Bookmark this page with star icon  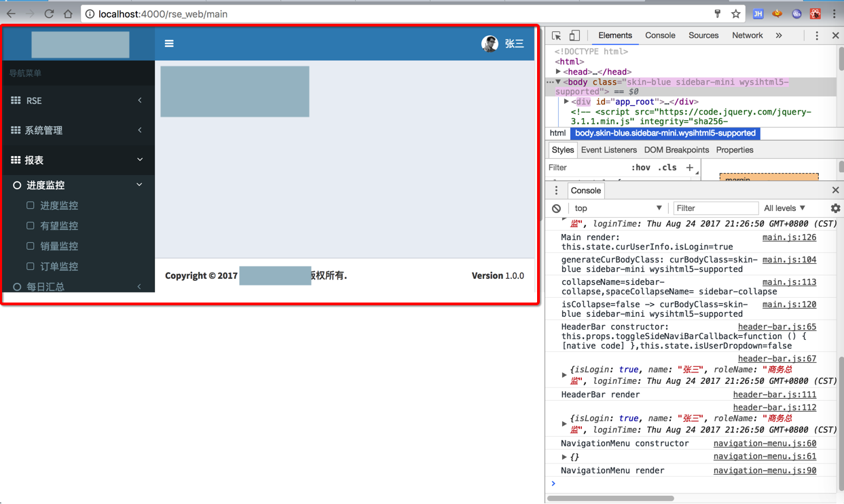click(735, 14)
